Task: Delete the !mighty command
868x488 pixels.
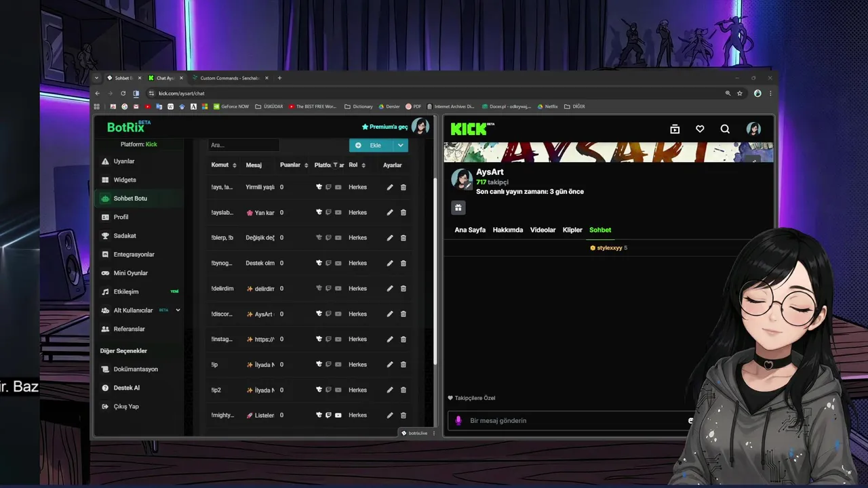Action: 403,415
